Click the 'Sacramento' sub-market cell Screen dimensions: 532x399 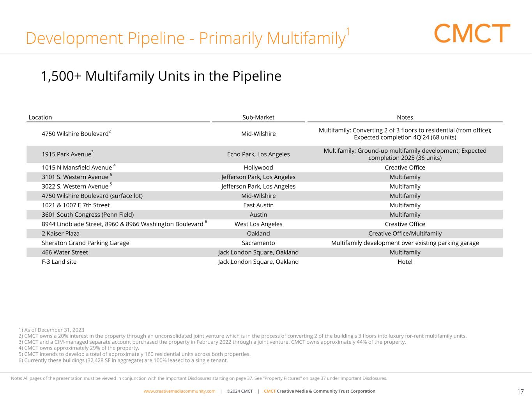(258, 243)
